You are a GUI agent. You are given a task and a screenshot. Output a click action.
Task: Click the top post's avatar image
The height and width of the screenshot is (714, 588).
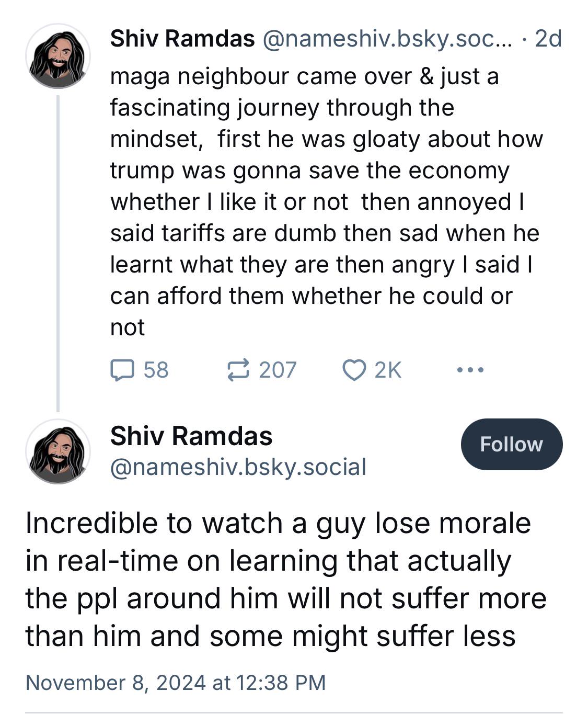click(58, 56)
